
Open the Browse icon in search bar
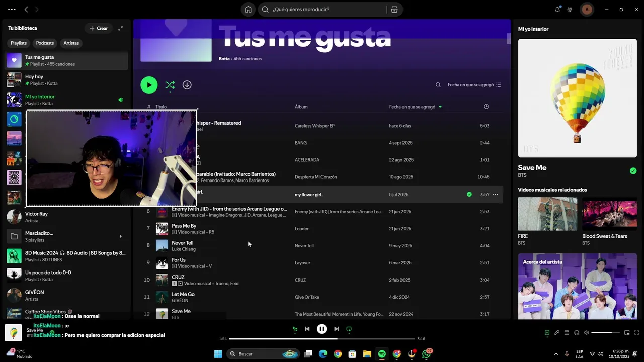pos(394,9)
